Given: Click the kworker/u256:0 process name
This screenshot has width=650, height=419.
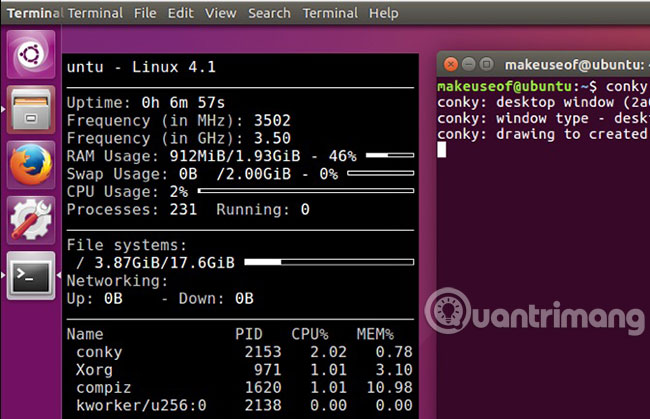Looking at the screenshot, I should 141,405.
